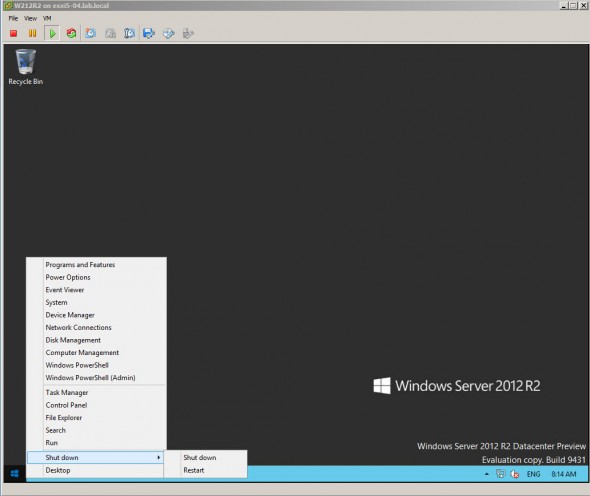Open the View menu

click(30, 18)
